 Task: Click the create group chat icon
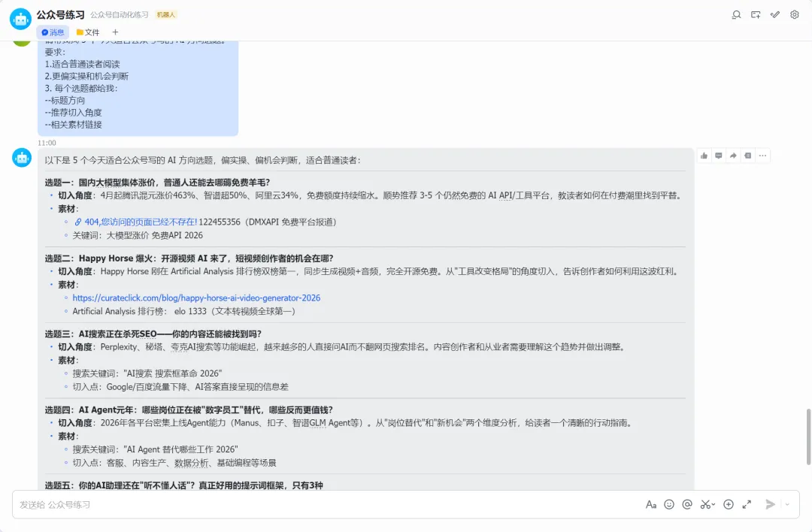pos(756,15)
